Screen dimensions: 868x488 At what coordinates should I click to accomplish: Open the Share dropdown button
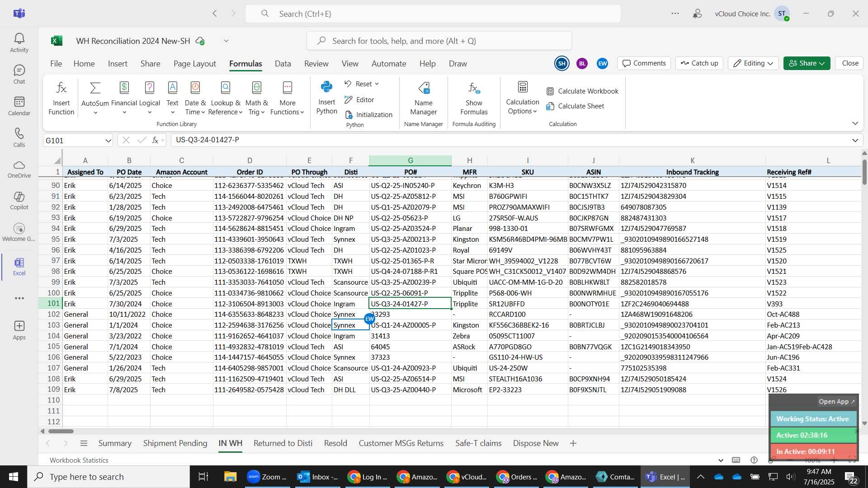point(807,63)
